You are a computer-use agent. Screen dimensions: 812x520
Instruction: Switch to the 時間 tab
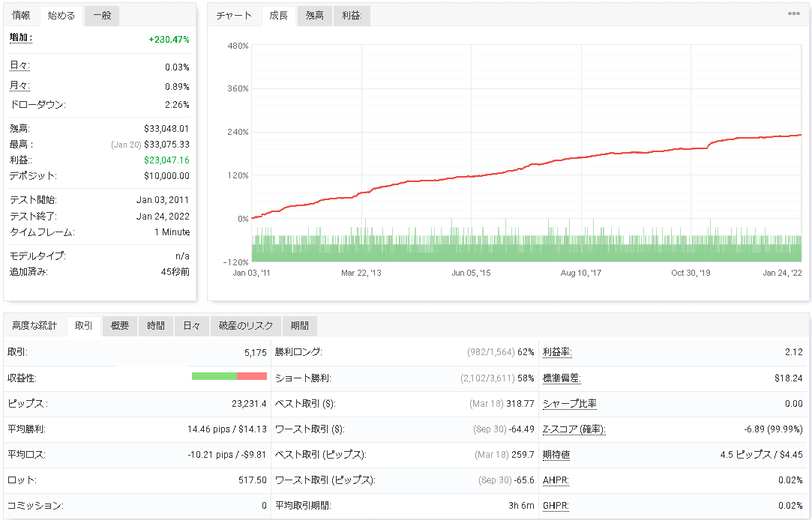tap(156, 325)
